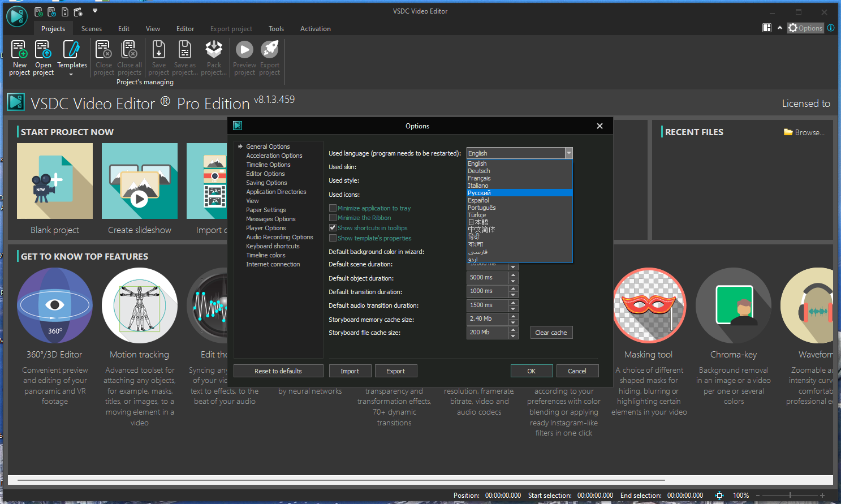Image resolution: width=841 pixels, height=504 pixels.
Task: Adjust the zoom slider in the status bar
Action: (x=790, y=496)
